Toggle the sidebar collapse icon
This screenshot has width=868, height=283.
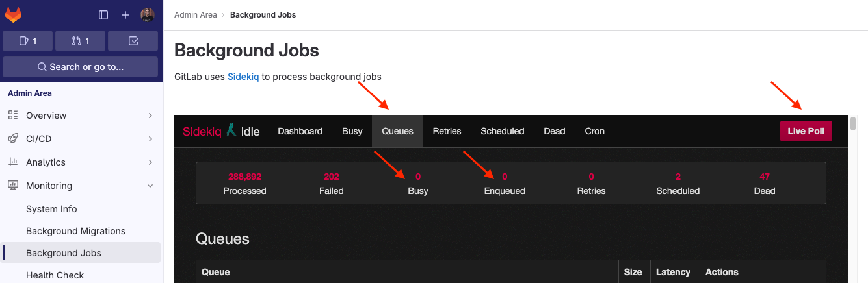point(103,15)
